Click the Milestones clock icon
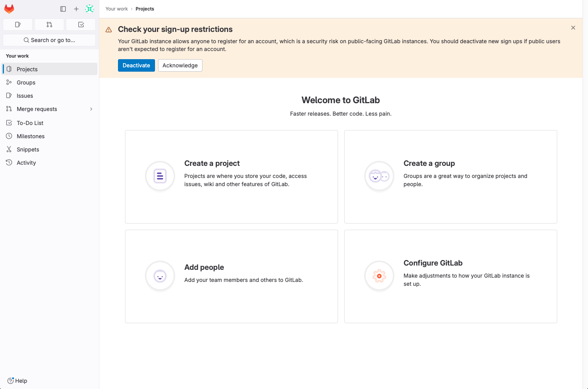This screenshot has height=389, width=588. 9,136
